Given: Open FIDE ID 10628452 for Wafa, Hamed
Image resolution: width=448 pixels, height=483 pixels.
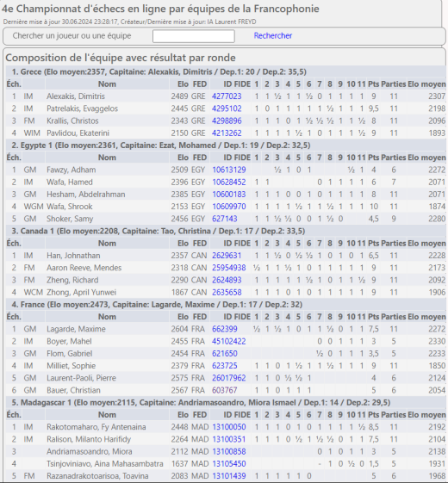Looking at the screenshot, I should pos(229,183).
